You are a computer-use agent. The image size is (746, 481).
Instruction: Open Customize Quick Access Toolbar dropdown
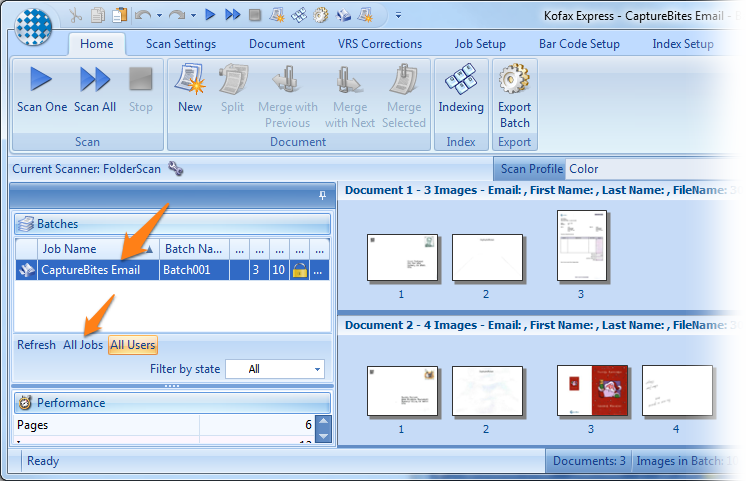click(x=398, y=16)
